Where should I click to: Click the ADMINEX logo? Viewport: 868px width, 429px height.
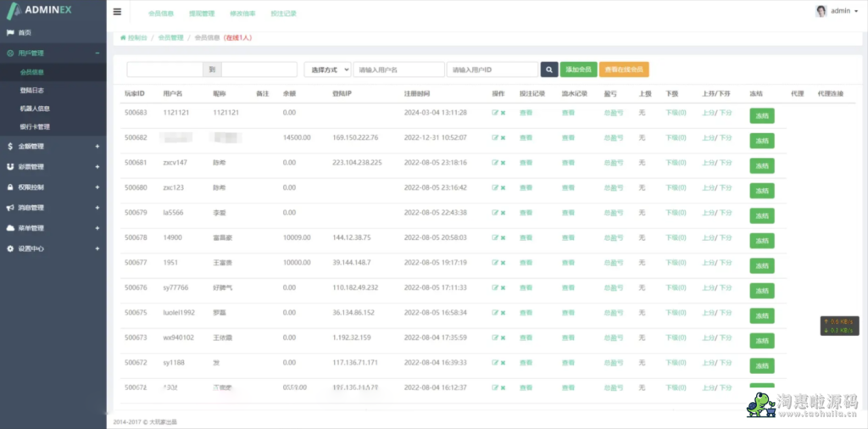(39, 10)
